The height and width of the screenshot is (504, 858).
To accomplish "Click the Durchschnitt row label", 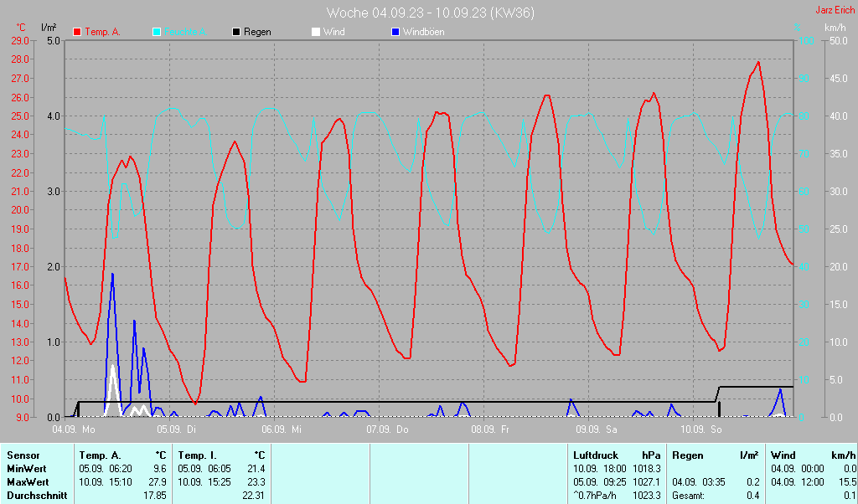I will point(34,496).
